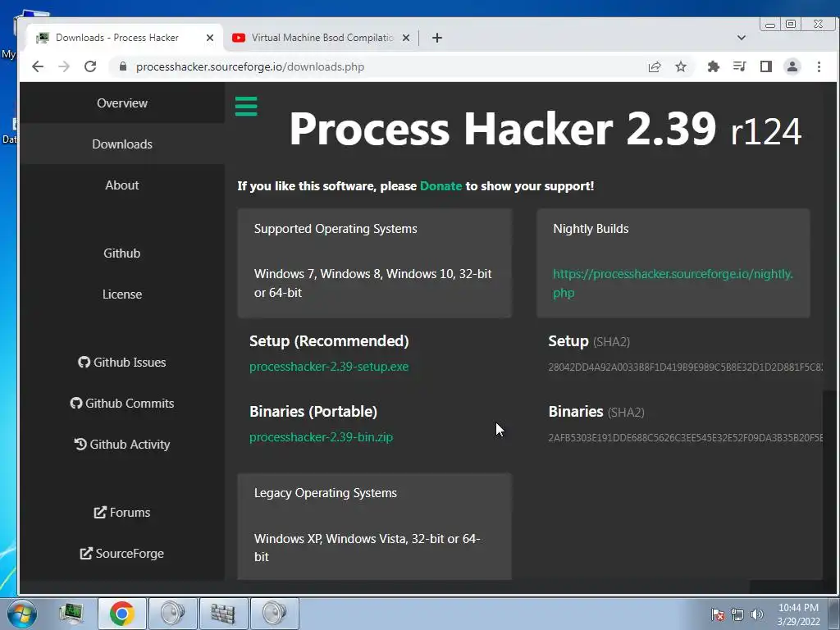Open the Chrome three-dot menu
This screenshot has width=840, height=630.
coord(819,67)
